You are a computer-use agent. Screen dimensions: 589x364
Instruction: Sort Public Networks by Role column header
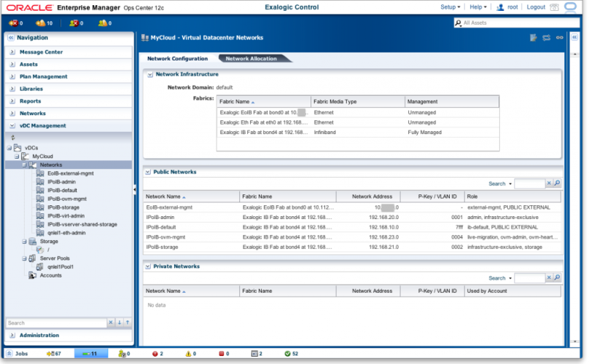click(x=512, y=197)
